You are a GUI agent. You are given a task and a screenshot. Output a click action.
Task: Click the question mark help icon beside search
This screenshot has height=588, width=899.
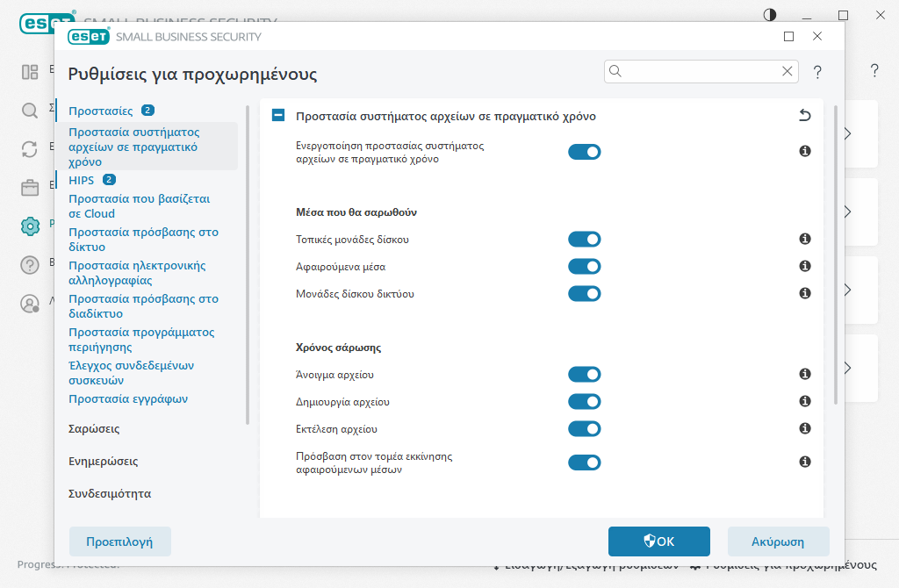point(817,72)
